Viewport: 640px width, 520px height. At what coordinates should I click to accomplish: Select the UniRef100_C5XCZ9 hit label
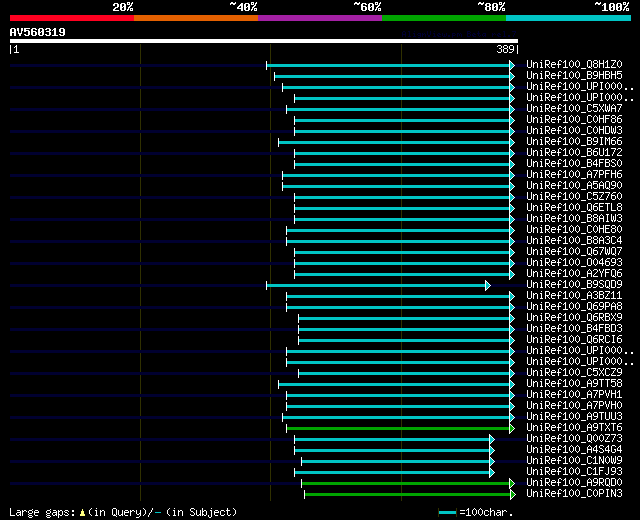tap(574, 373)
